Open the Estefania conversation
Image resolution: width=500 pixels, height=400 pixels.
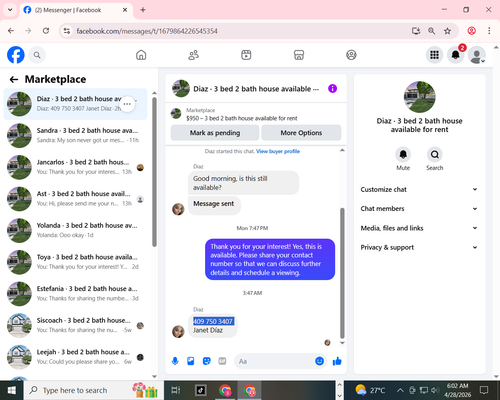[75, 294]
